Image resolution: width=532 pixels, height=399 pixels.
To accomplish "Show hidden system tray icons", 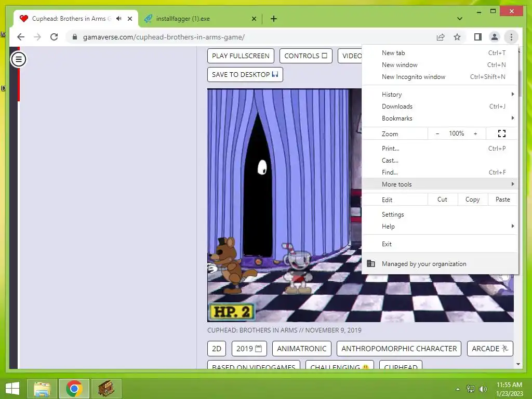I will 458,389.
